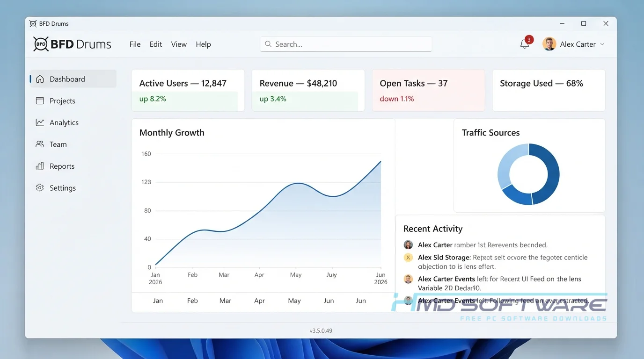Click the 'Jun 2026' x-axis label
The width and height of the screenshot is (644, 359).
(x=381, y=278)
